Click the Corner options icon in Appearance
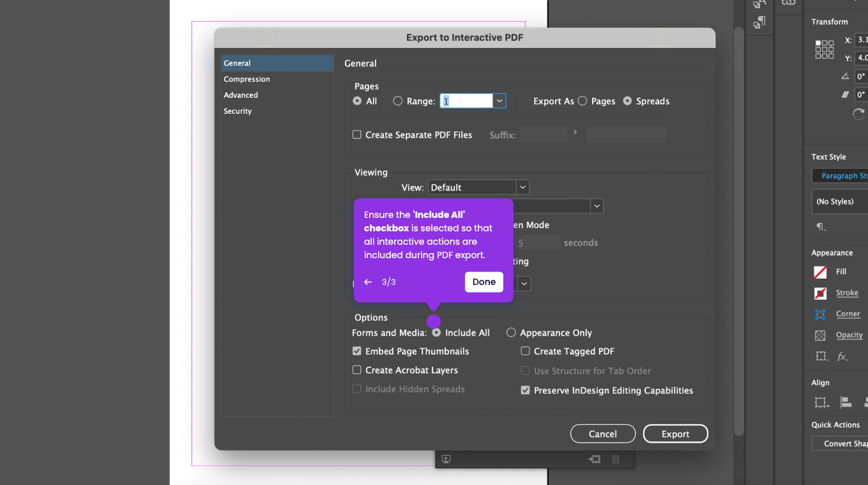Screen dimensions: 868x485 (x=820, y=314)
